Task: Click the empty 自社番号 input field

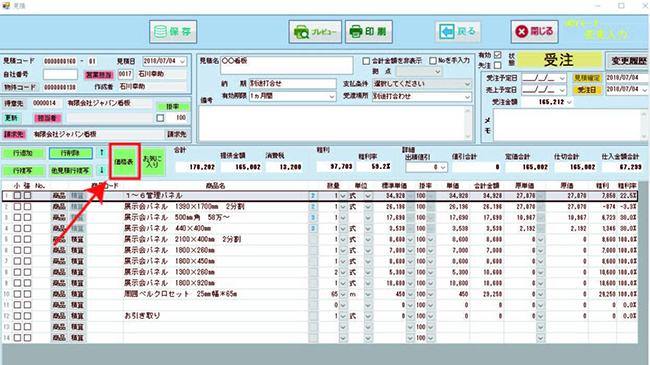Action: tap(61, 74)
